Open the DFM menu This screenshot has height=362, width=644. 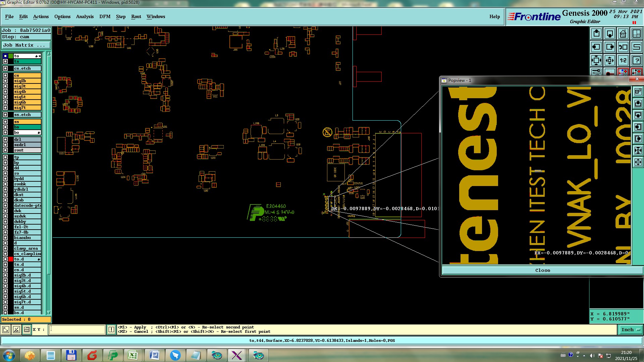105,16
